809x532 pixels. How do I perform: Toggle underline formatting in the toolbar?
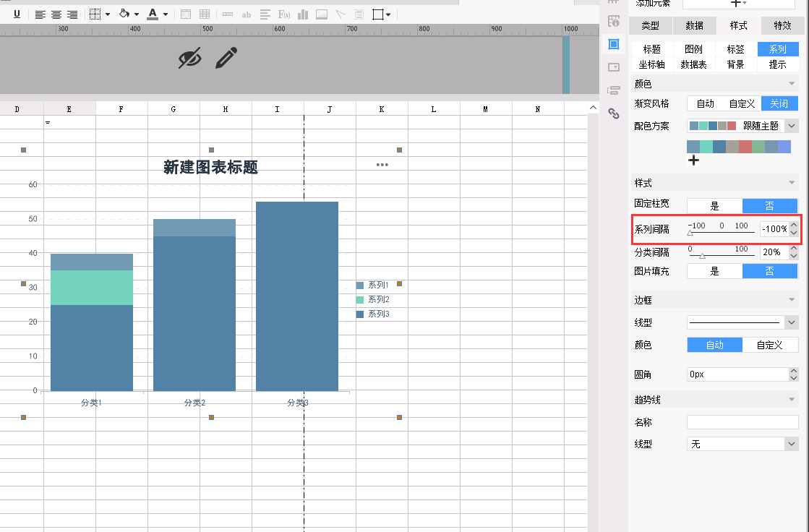[17, 14]
